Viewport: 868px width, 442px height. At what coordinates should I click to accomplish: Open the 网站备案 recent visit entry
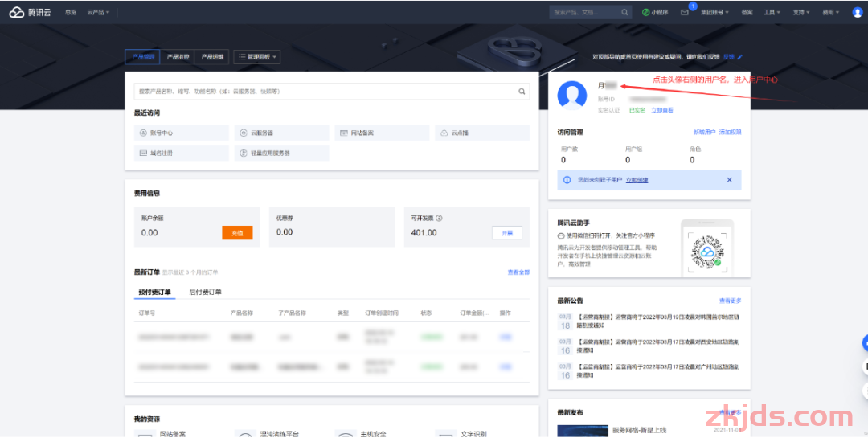382,133
